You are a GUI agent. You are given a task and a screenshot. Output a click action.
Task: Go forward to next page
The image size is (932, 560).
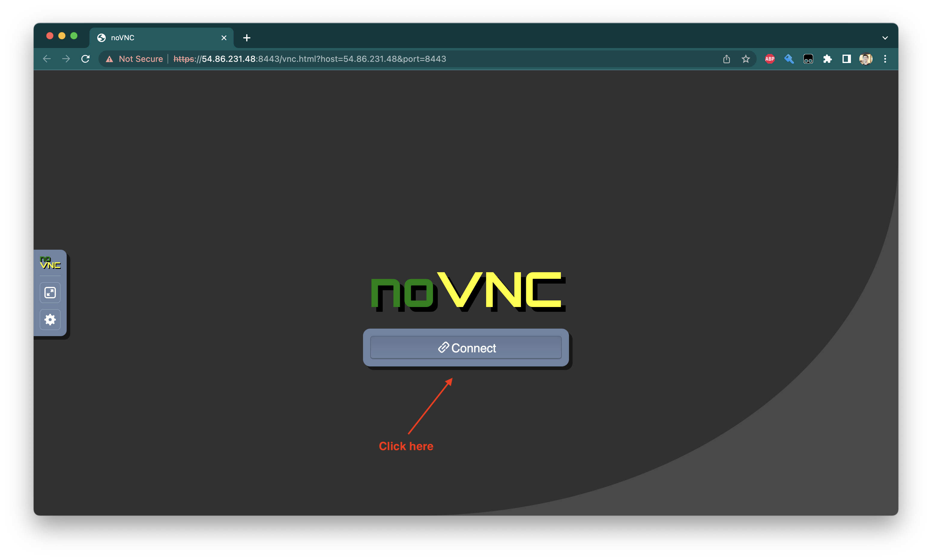[x=66, y=59]
